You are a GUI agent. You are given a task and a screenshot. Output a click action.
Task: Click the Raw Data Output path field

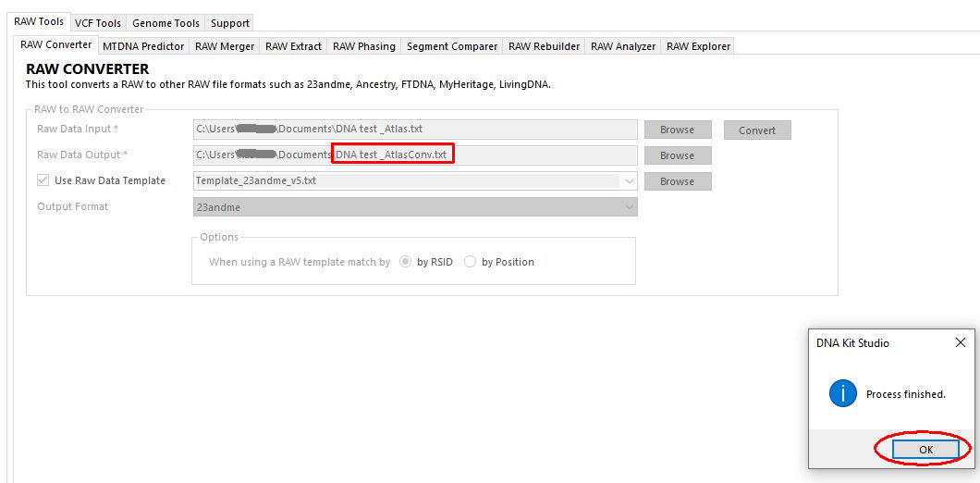pos(414,155)
